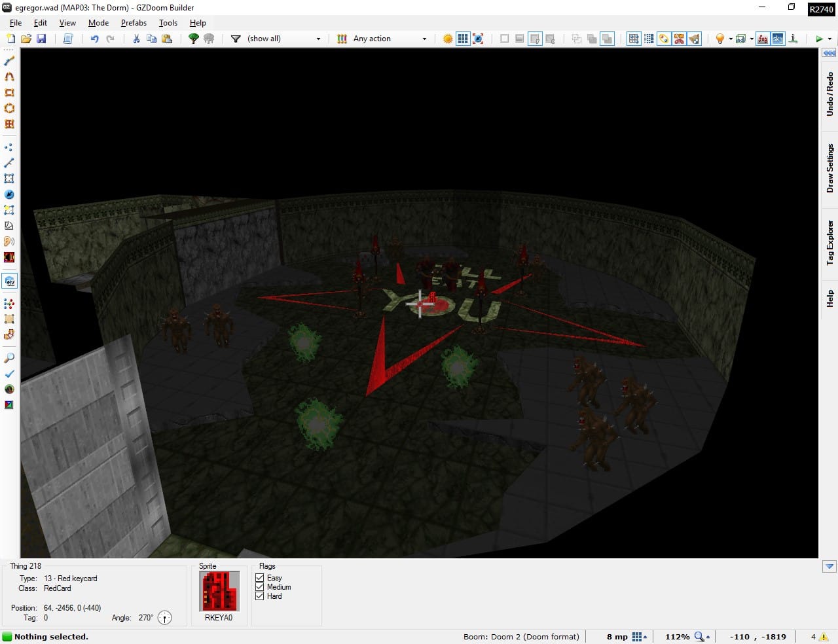The width and height of the screenshot is (838, 644).
Task: Collapse the info panel with the arrow button
Action: 829,566
